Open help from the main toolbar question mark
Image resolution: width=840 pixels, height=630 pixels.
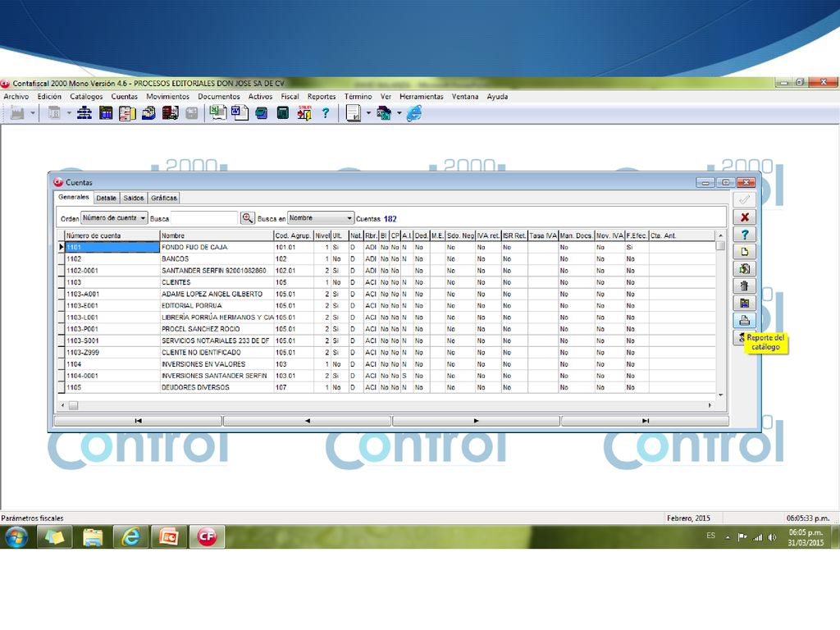pos(325,113)
